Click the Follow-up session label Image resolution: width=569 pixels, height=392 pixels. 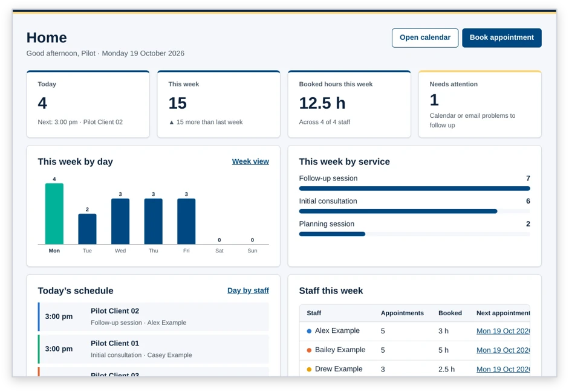[x=328, y=178]
